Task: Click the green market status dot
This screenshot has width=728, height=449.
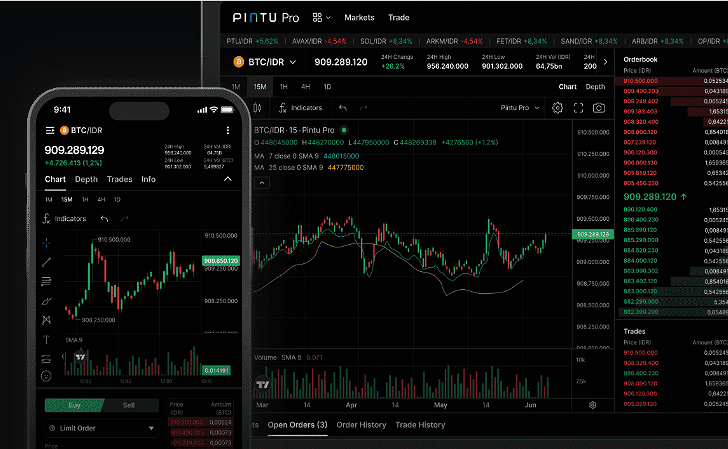Action: [344, 130]
